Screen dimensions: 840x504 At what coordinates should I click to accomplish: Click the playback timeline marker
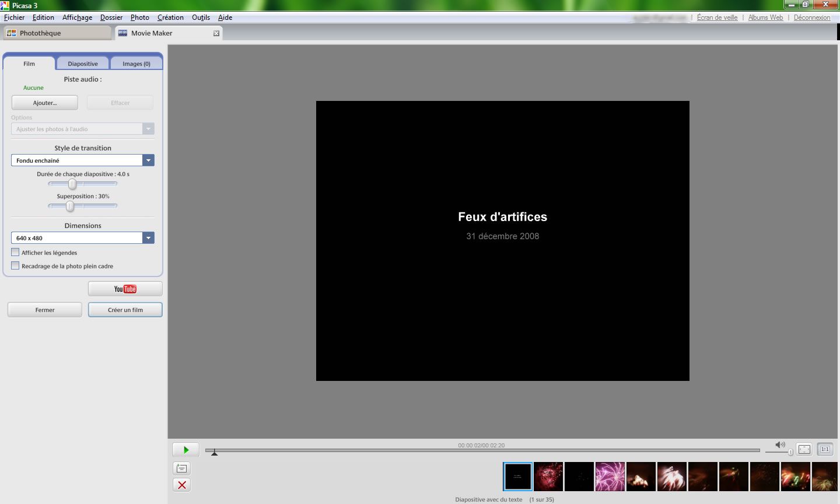tap(214, 452)
